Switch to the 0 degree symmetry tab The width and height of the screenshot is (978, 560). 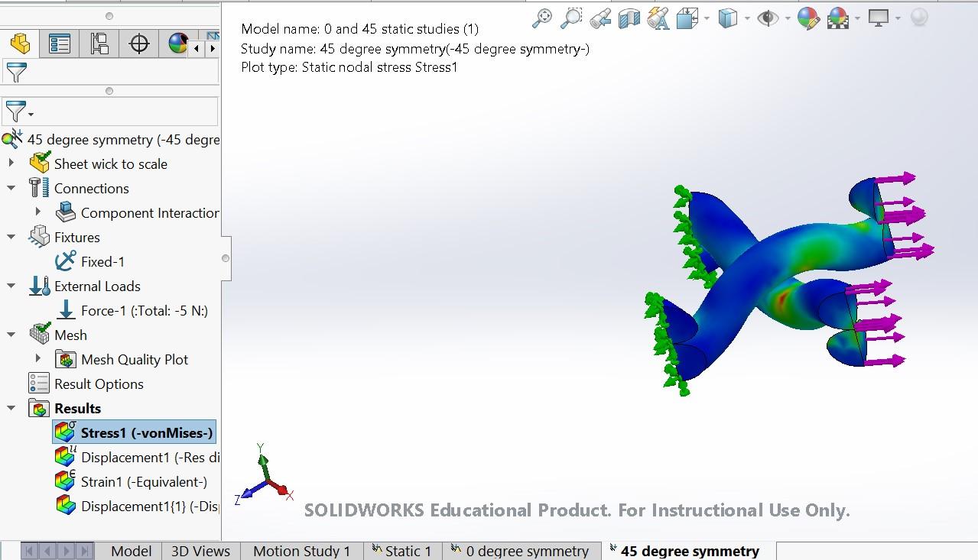coord(527,551)
